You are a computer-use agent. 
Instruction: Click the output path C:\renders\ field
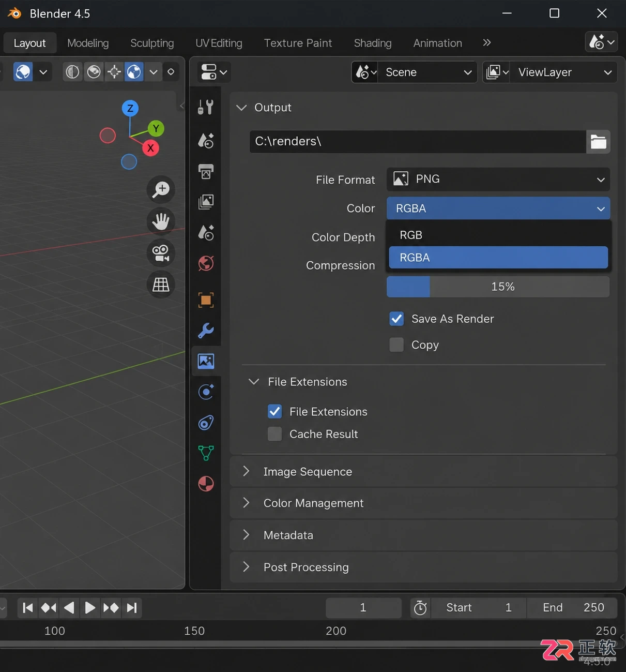tap(418, 142)
